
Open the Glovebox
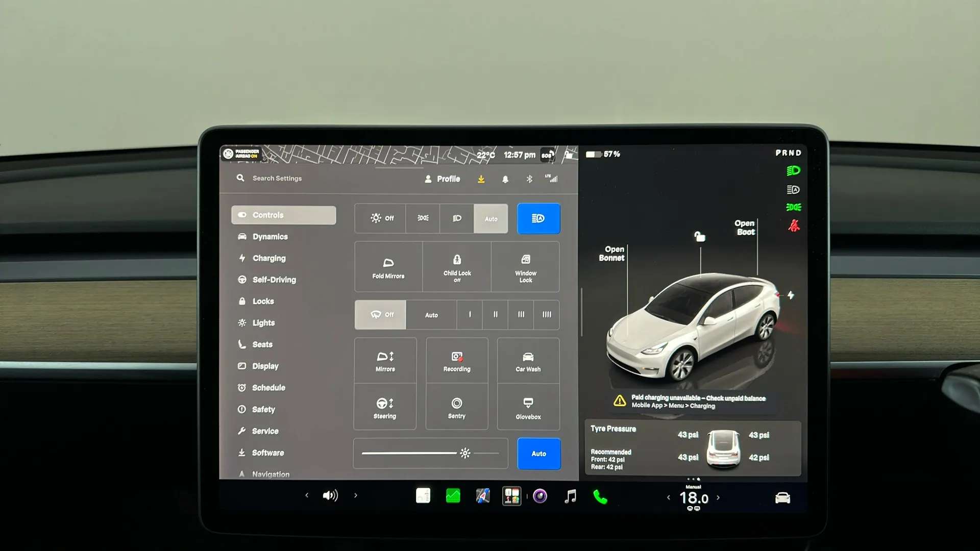[x=528, y=407]
